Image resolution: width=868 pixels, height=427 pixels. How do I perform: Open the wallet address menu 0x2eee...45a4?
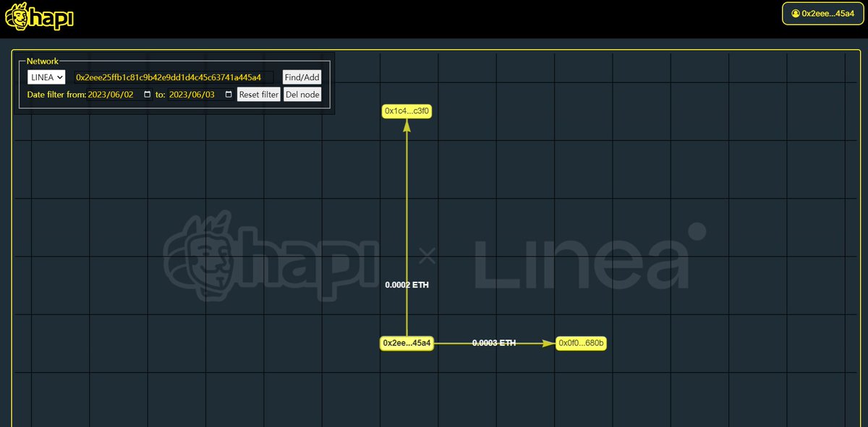pos(822,13)
